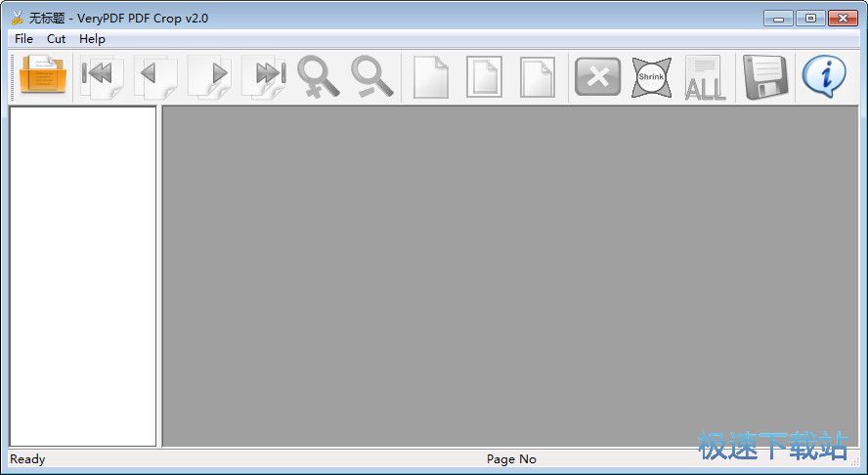
Task: Open the Cut menu
Action: click(x=57, y=39)
